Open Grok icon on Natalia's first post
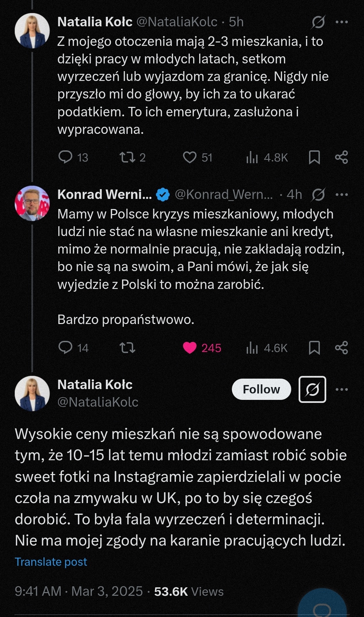 pos(318,22)
